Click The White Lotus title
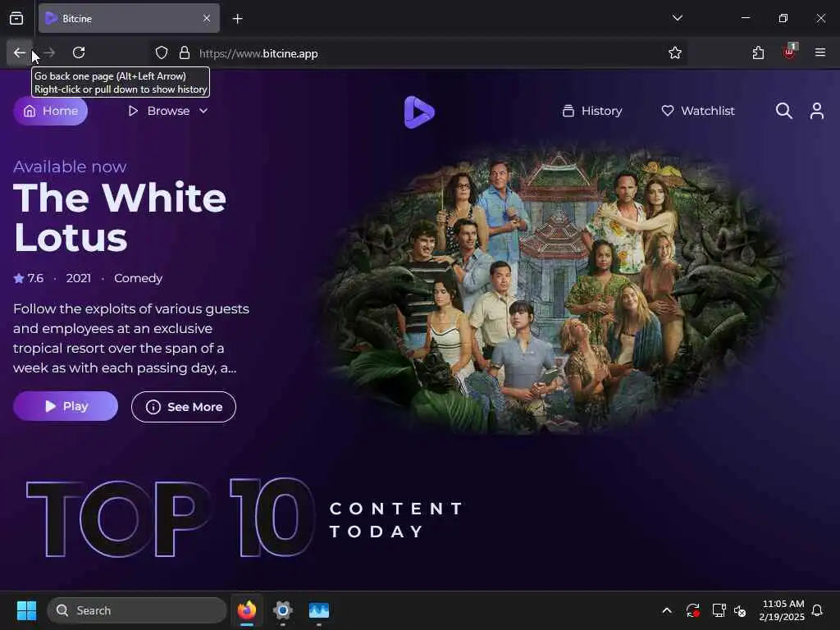This screenshot has height=630, width=840. coord(120,217)
